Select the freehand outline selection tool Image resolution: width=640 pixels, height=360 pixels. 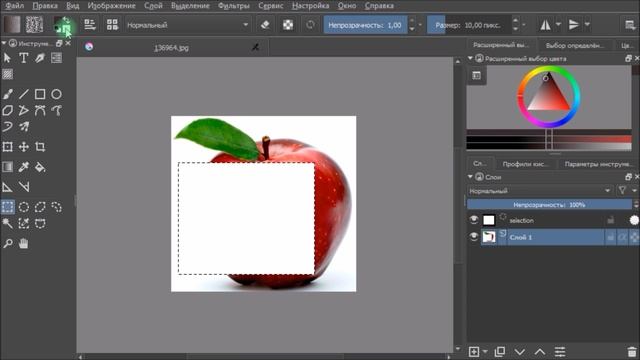[x=56, y=207]
